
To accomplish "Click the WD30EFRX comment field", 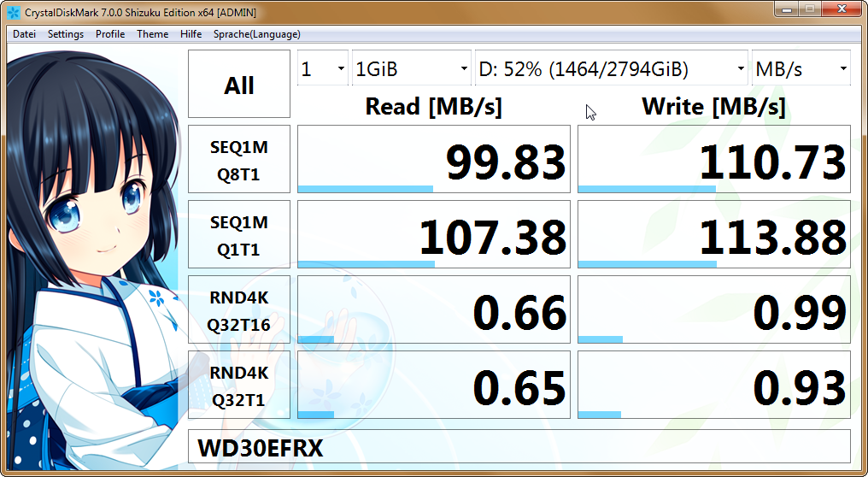I will click(x=519, y=446).
